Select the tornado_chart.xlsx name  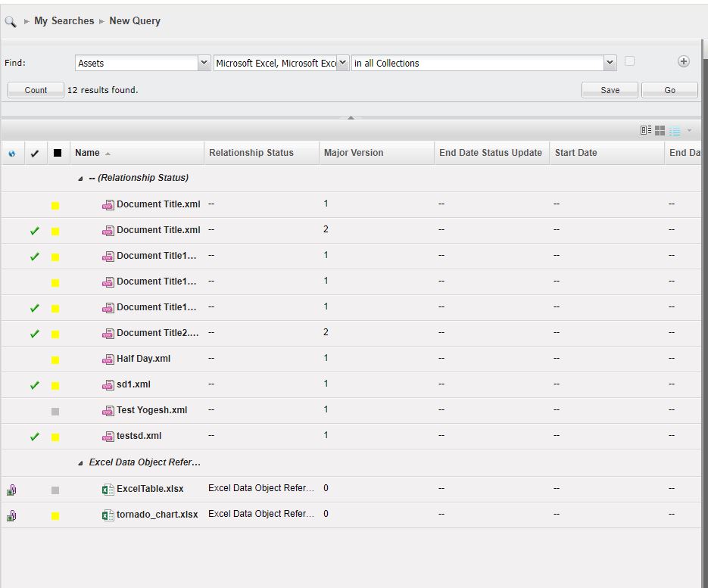[x=158, y=515]
